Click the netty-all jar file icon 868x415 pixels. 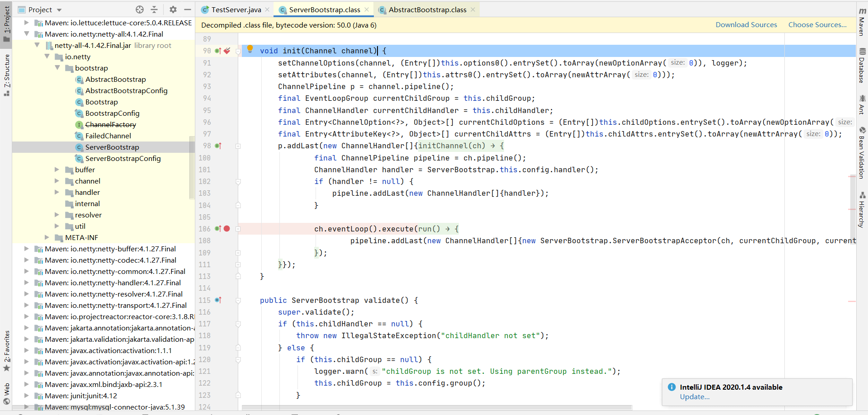49,46
